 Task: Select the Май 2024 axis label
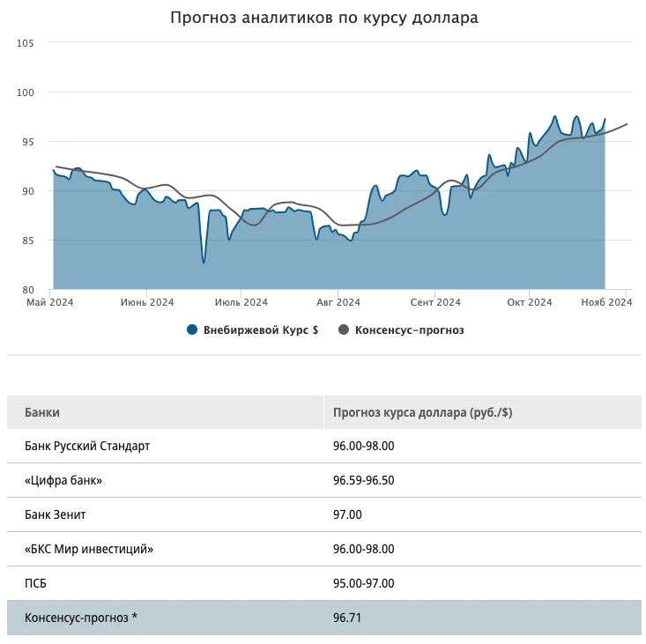[50, 302]
